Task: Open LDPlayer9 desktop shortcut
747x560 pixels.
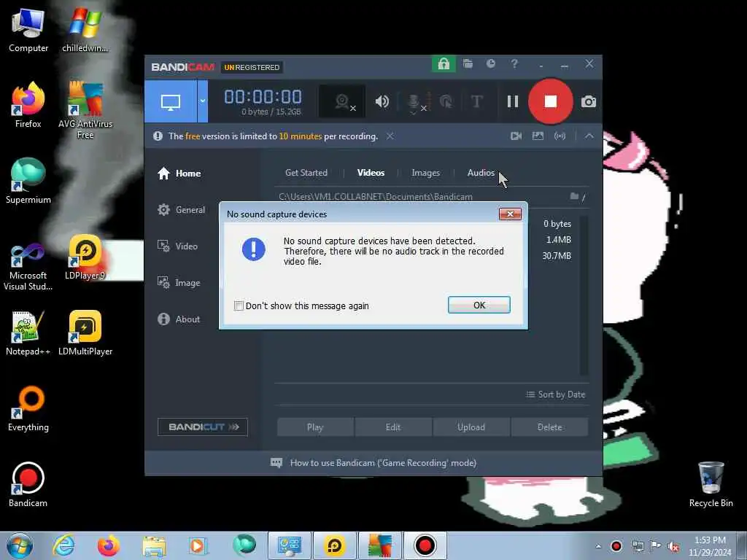Action: [x=85, y=257]
